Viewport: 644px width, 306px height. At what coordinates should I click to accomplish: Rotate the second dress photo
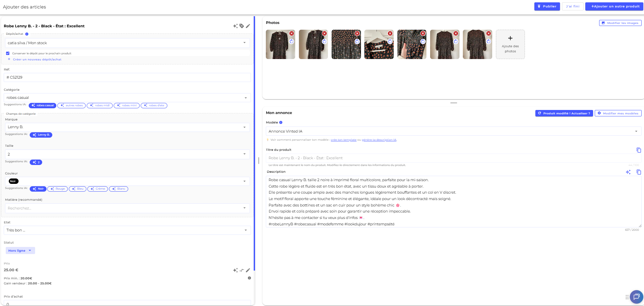point(324,41)
